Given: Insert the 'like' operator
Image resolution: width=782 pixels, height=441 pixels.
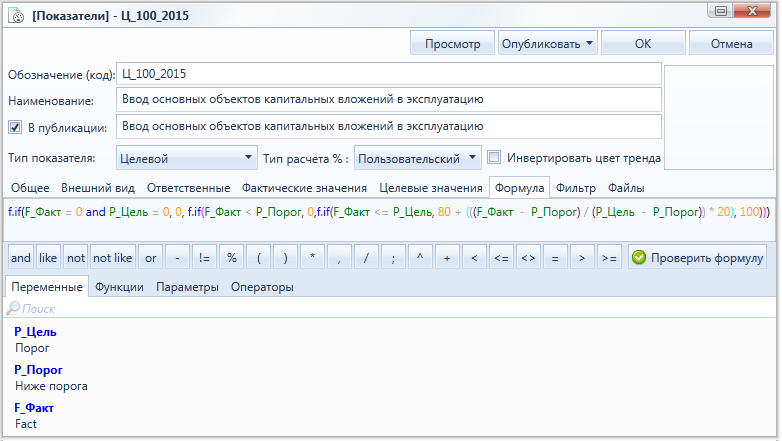Looking at the screenshot, I should click(48, 257).
